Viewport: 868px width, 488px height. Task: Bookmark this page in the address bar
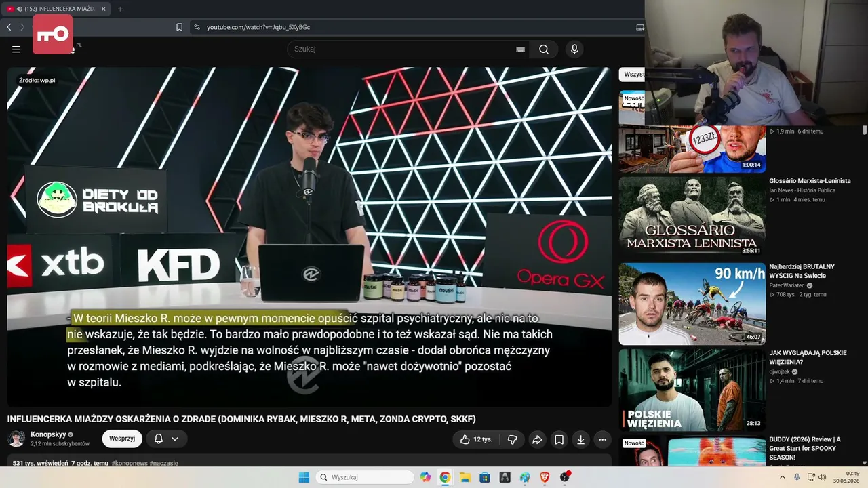click(x=179, y=27)
